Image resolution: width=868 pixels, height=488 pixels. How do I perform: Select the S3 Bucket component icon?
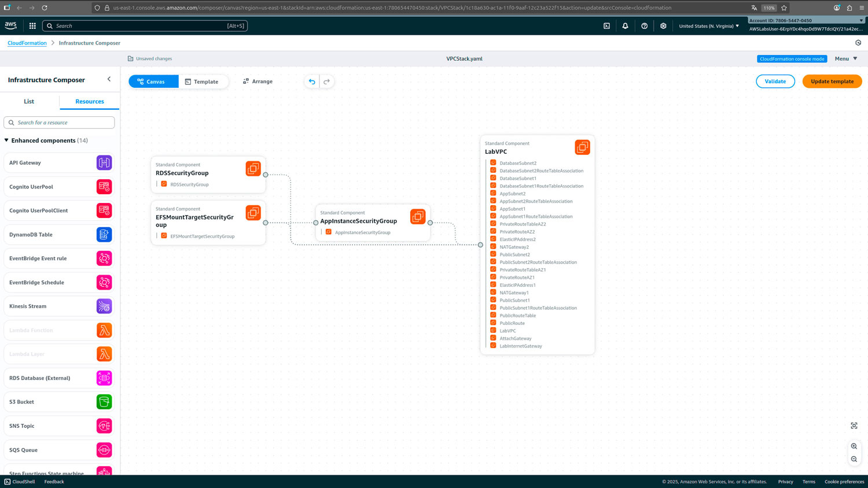click(104, 402)
